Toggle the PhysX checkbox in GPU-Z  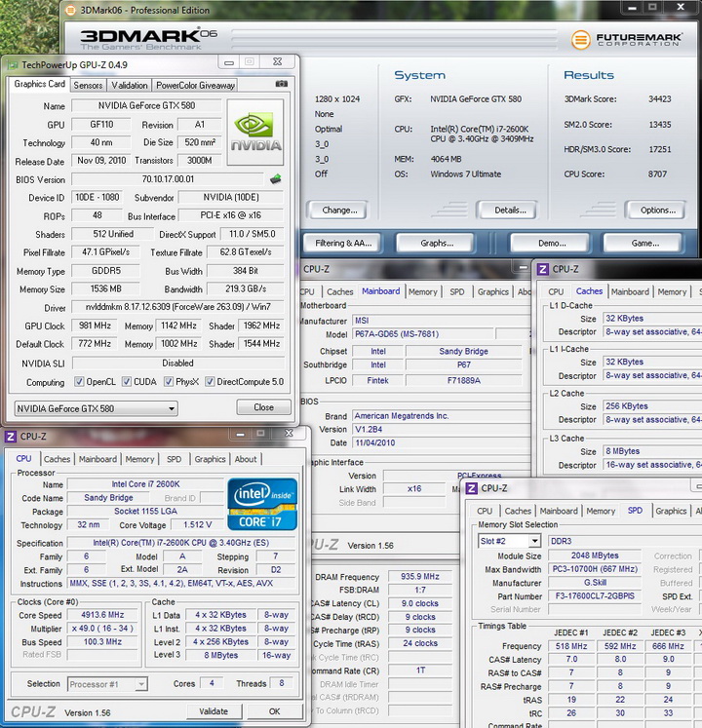(168, 382)
